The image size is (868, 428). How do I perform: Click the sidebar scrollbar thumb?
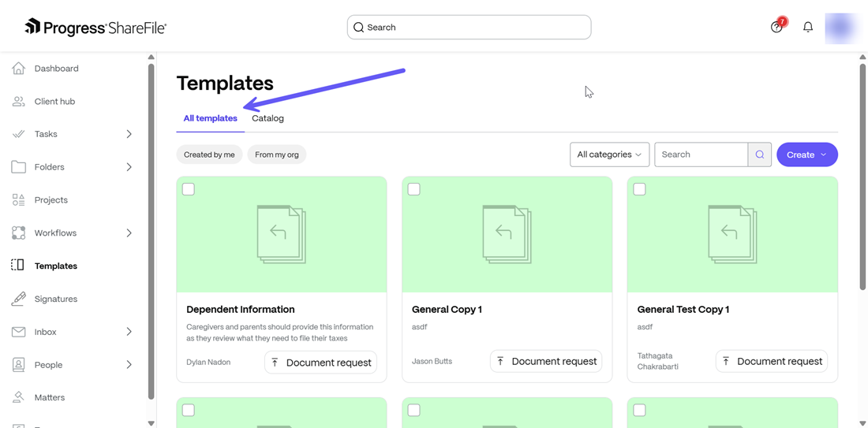152,231
